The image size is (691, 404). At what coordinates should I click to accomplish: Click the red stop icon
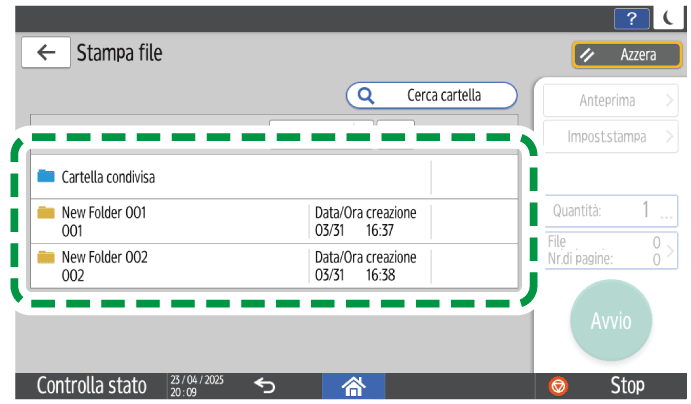558,386
